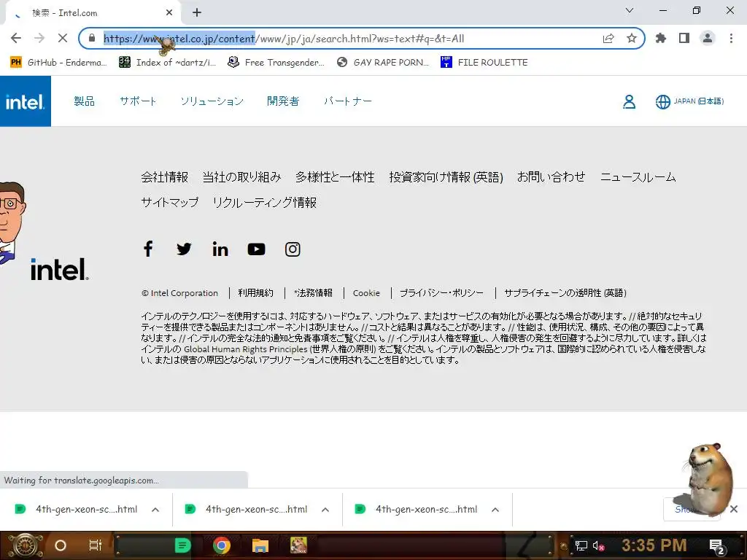Image resolution: width=747 pixels, height=560 pixels.
Task: Open the Global Human Rights Principles link
Action: pos(246,349)
